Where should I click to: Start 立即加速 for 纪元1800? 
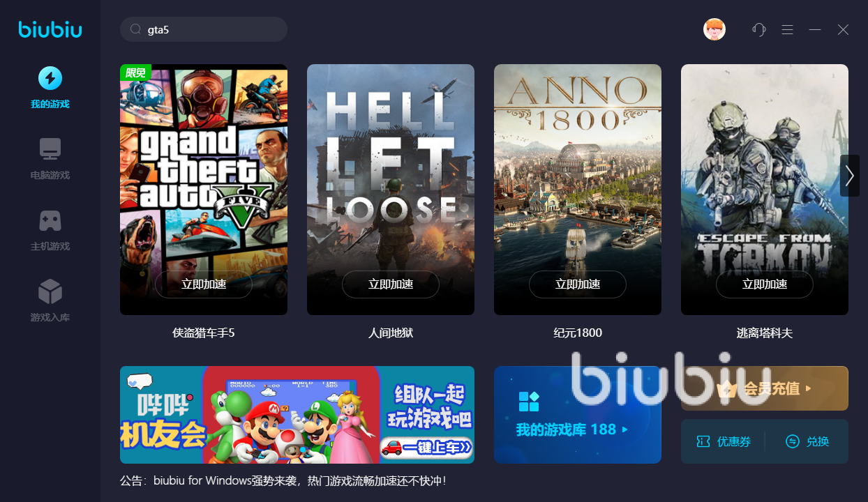tap(578, 284)
